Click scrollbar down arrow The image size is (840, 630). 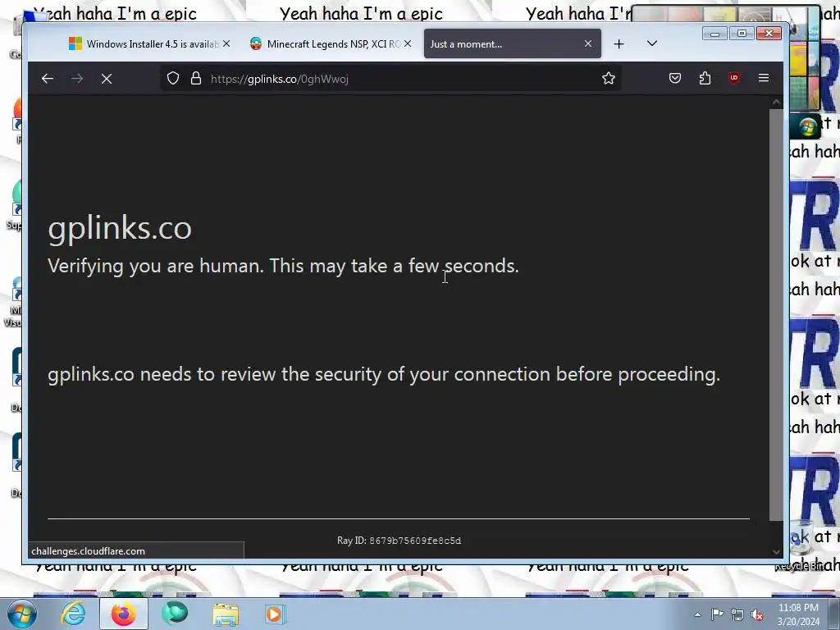[776, 551]
